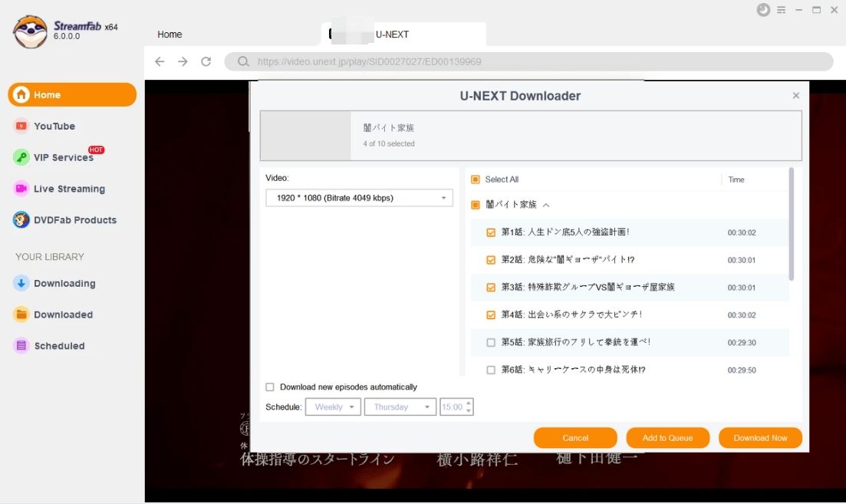Open Live Streaming in the sidebar
The width and height of the screenshot is (846, 504).
point(59,188)
